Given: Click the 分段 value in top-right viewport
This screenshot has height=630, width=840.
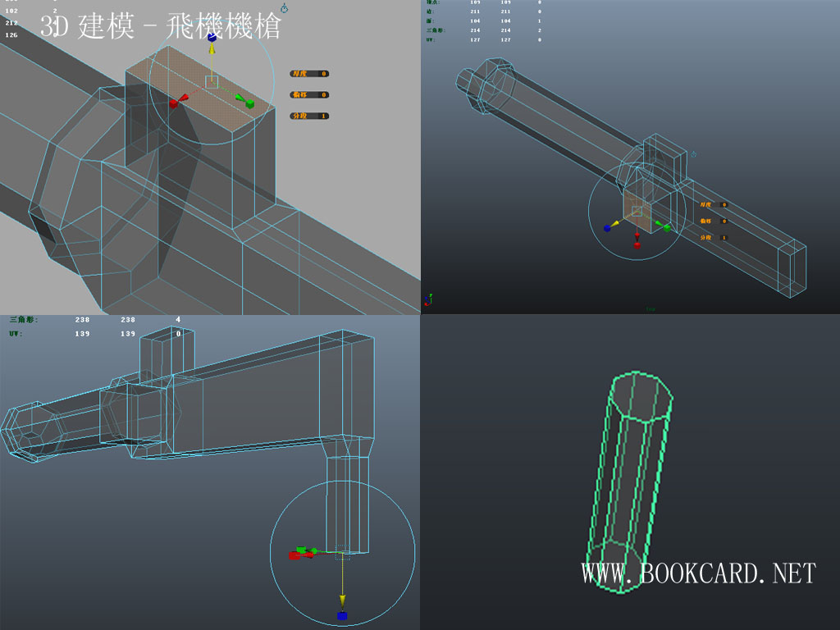Looking at the screenshot, I should tap(724, 237).
